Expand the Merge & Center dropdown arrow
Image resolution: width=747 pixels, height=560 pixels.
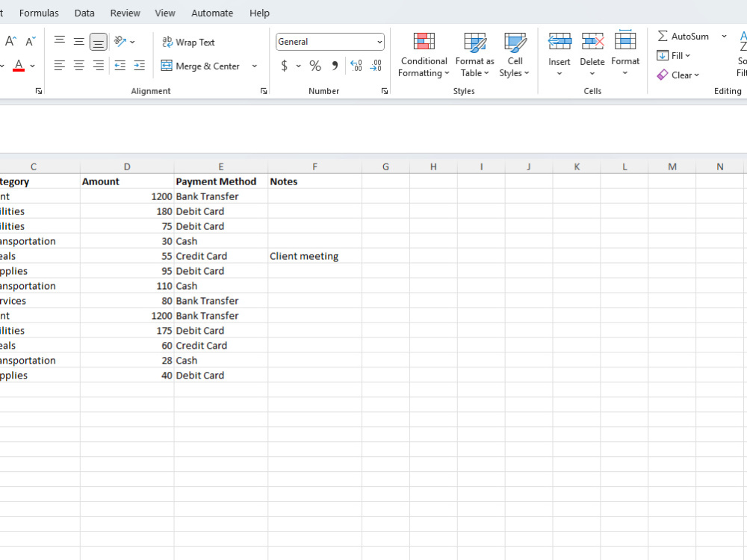[x=255, y=66]
